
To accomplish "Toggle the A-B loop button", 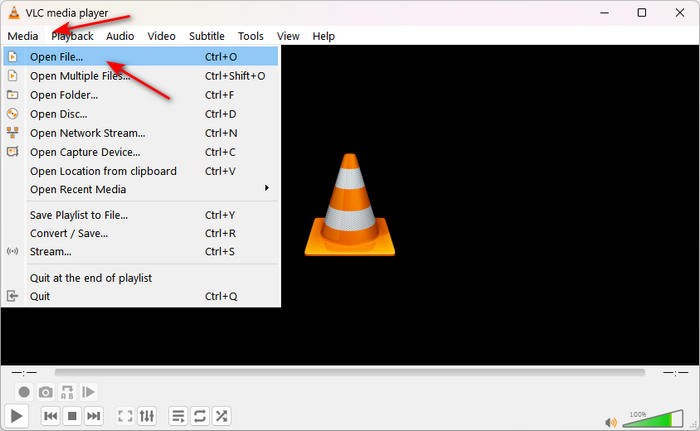I will tap(67, 392).
